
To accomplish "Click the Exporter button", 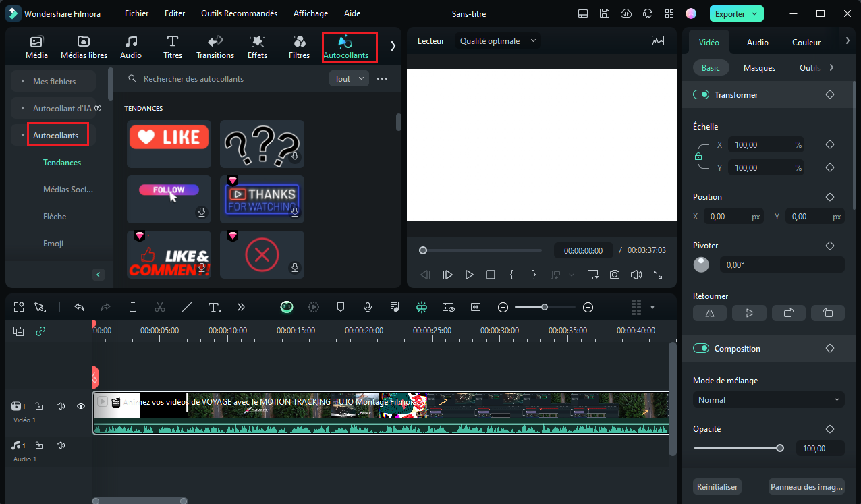I will (737, 13).
